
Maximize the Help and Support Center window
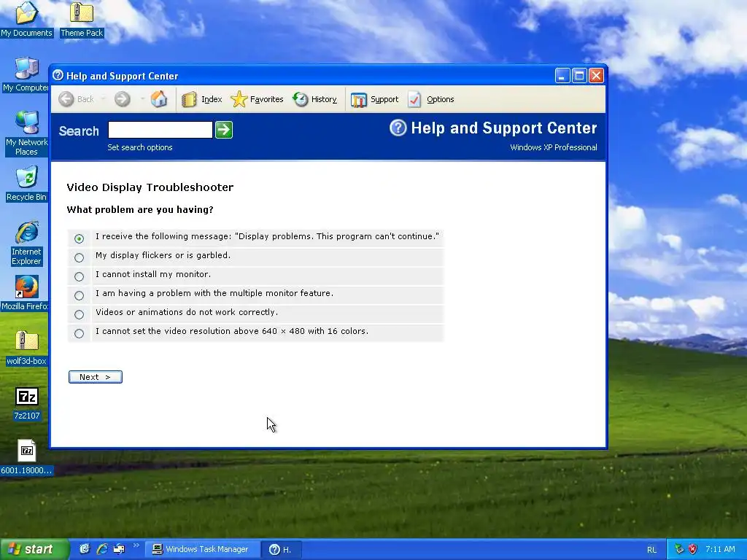(x=579, y=75)
